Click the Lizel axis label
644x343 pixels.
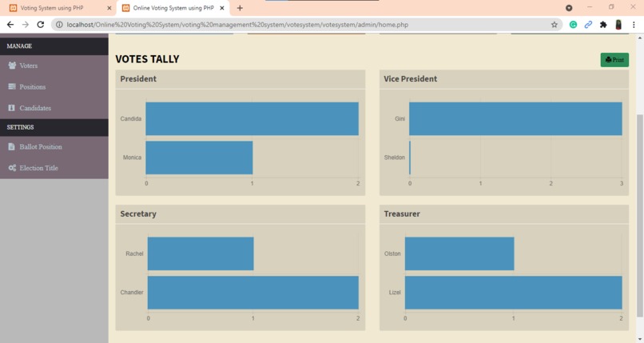click(395, 293)
